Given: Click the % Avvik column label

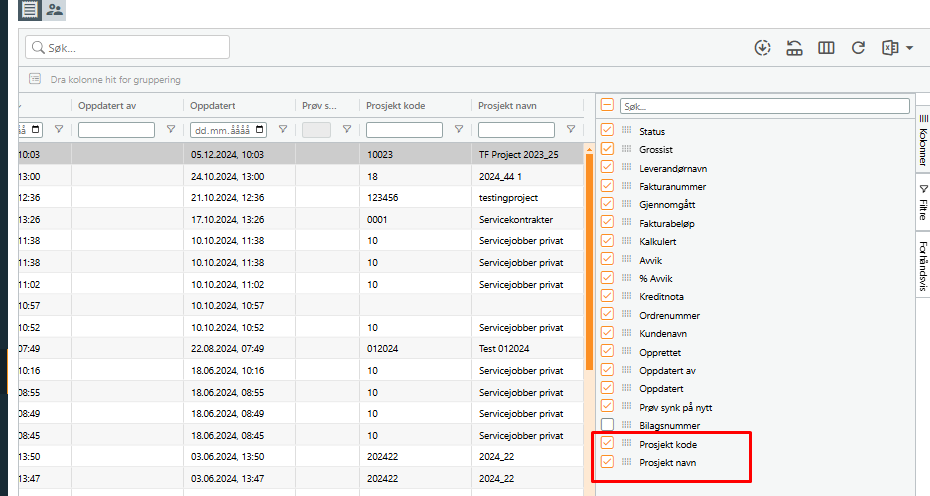Looking at the screenshot, I should pyautogui.click(x=655, y=278).
